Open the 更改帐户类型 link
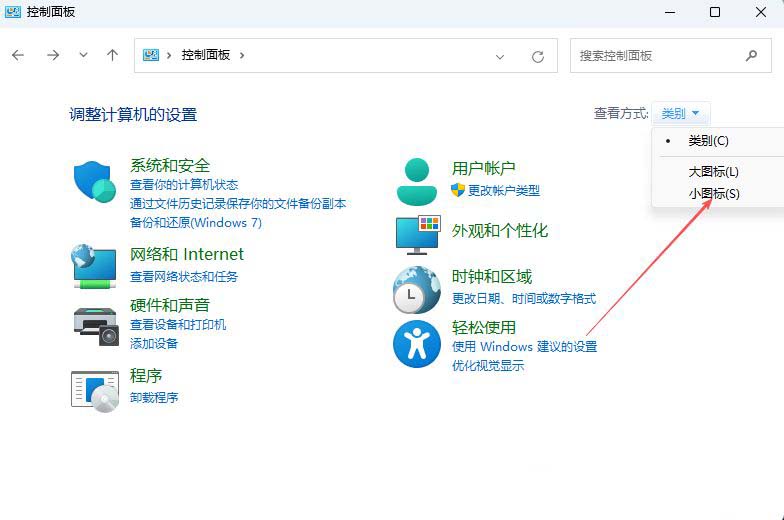The width and height of the screenshot is (784, 520). (x=503, y=190)
